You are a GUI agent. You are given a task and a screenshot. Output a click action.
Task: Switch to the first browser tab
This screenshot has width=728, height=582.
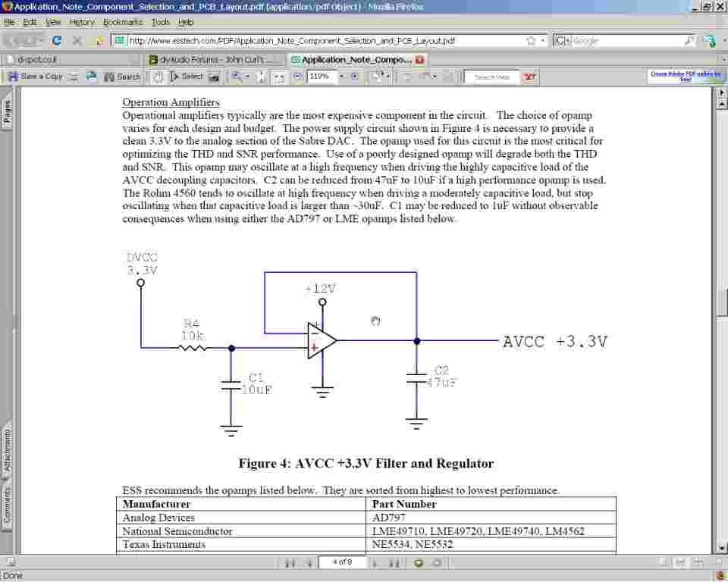(x=71, y=59)
